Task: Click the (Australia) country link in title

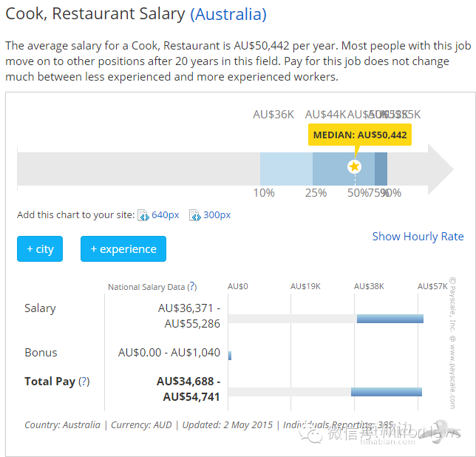Action: pos(228,14)
